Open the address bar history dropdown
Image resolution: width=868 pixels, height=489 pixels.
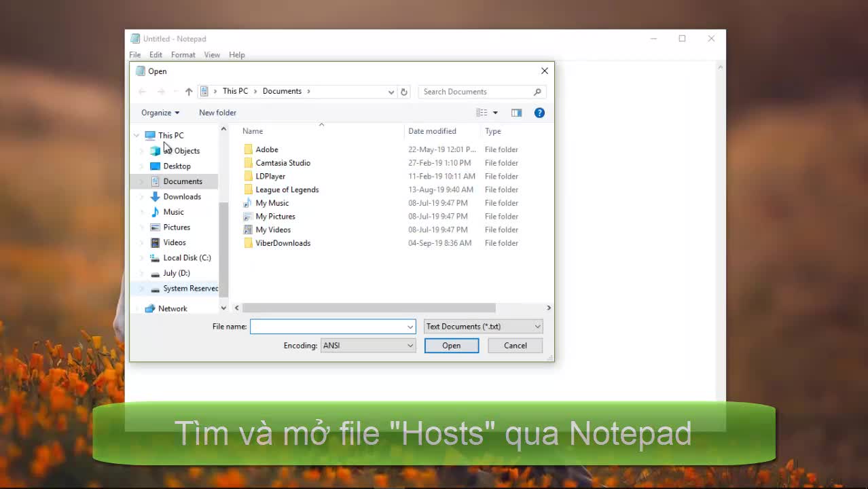391,92
